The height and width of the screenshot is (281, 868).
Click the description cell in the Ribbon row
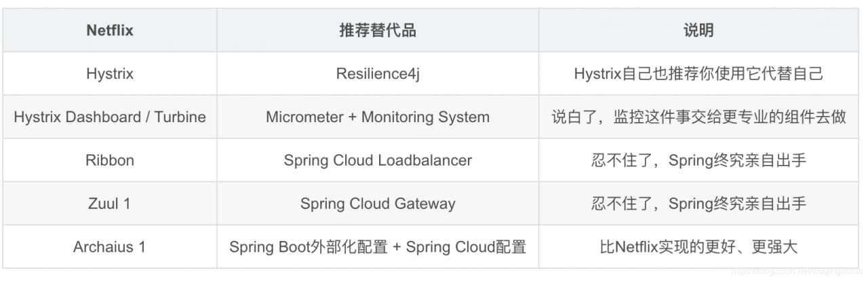[x=698, y=160]
